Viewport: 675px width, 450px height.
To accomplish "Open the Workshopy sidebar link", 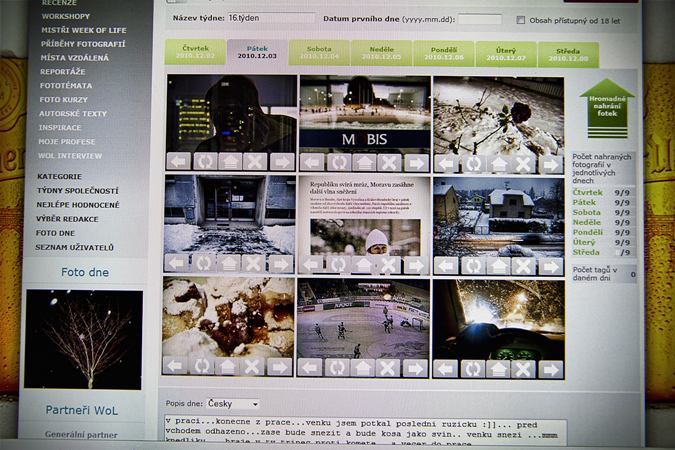I will (x=66, y=16).
